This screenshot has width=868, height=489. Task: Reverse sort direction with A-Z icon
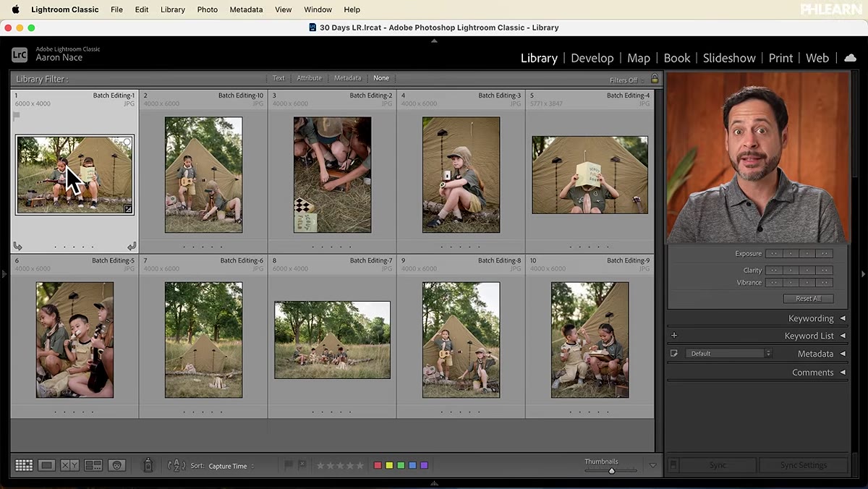point(176,466)
